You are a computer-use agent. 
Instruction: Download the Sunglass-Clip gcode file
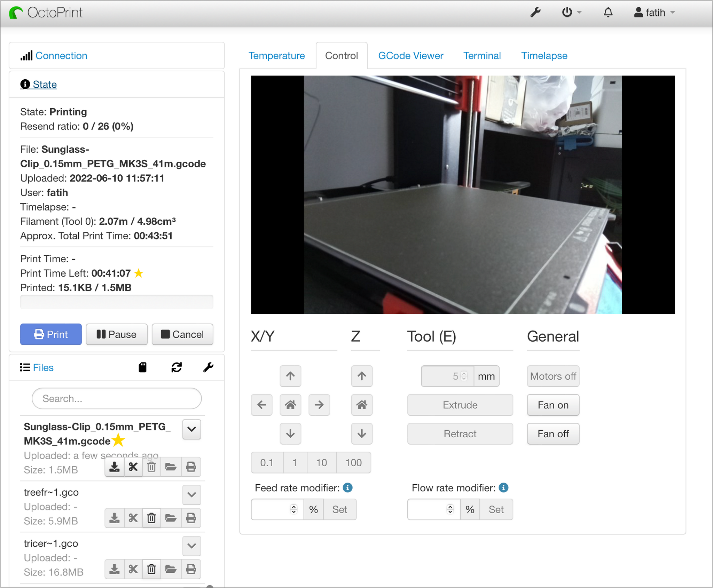115,467
